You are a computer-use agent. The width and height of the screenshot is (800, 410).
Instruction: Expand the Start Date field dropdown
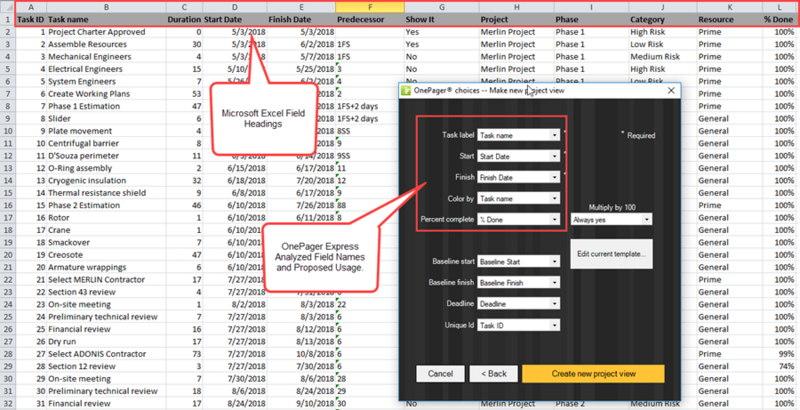click(x=518, y=156)
